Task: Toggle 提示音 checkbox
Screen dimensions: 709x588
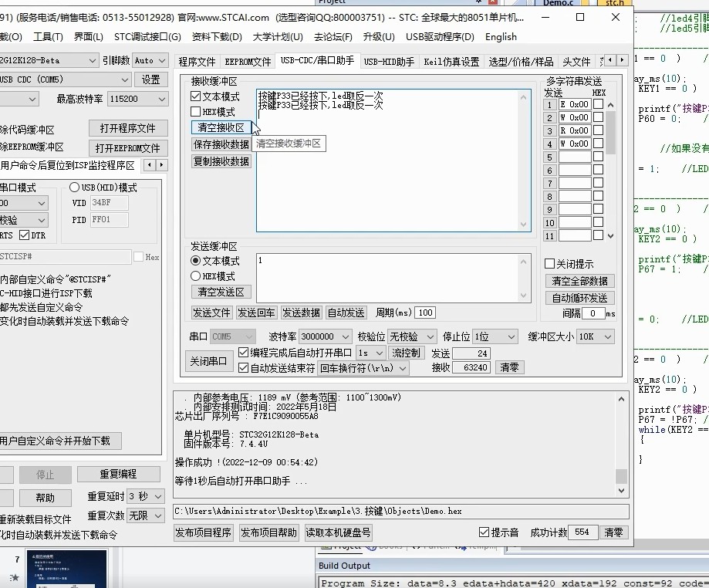Action: pyautogui.click(x=484, y=532)
